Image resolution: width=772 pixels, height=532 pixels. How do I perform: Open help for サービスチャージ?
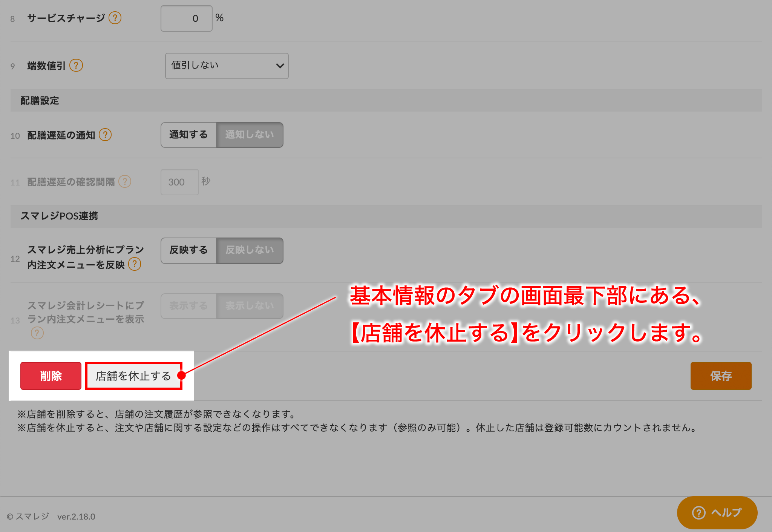[115, 18]
